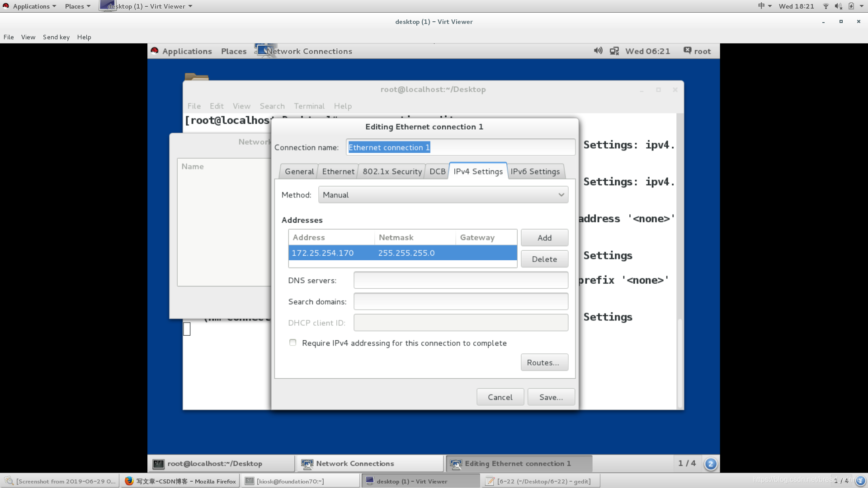Select netmask cell 255.255.255.0

tap(406, 253)
